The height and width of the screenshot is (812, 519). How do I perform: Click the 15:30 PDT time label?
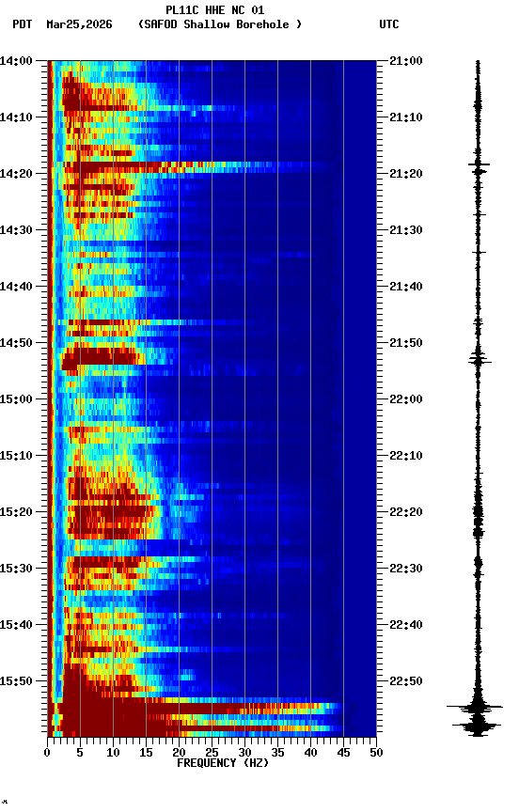[x=16, y=569]
